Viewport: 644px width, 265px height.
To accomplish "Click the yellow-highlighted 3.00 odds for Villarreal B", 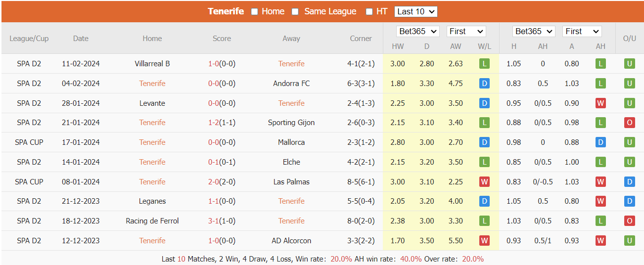I will (x=398, y=64).
